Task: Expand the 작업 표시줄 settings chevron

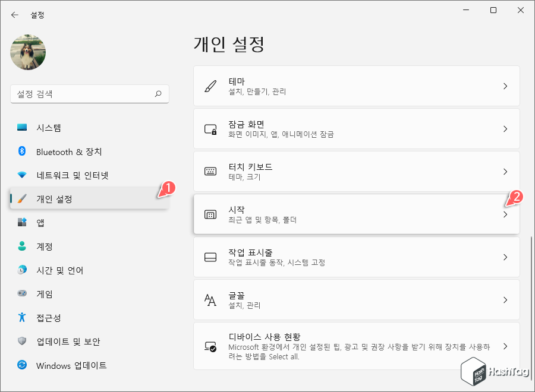Action: coord(505,257)
